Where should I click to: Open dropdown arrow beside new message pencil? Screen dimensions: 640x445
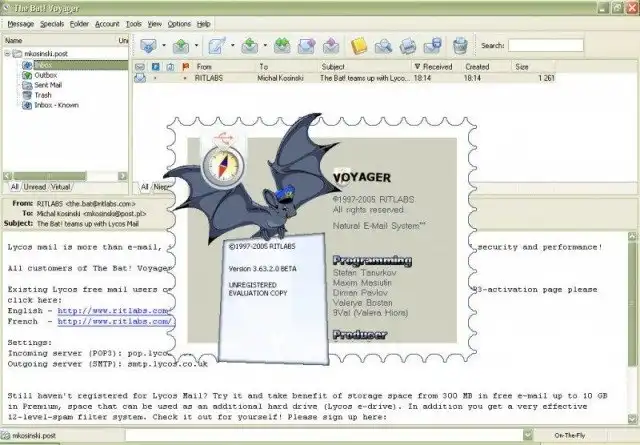[x=231, y=46]
